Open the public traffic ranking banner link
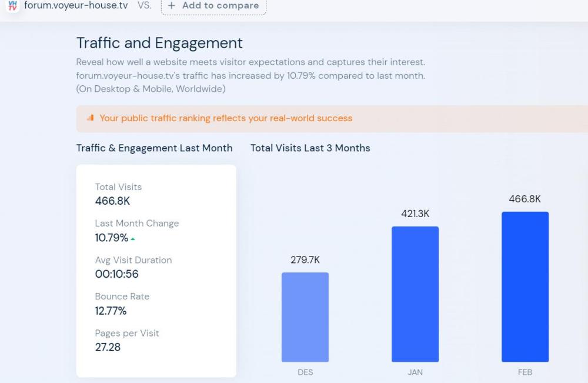Screen dimensions: 588x383 click(226, 118)
